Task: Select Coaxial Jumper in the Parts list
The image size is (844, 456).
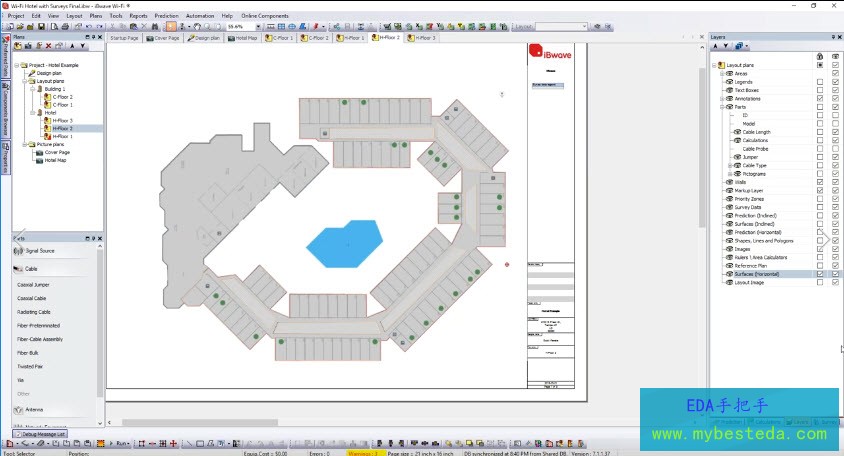Action: 33,285
